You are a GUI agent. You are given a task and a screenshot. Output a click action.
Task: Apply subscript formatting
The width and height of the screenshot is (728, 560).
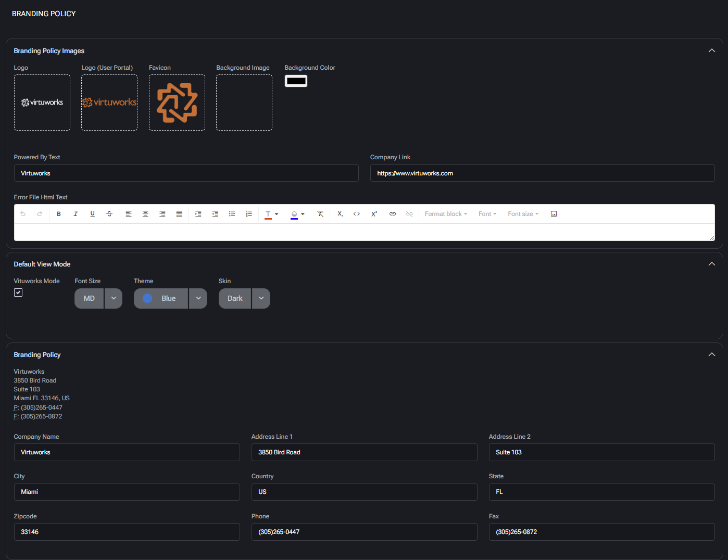tap(340, 214)
